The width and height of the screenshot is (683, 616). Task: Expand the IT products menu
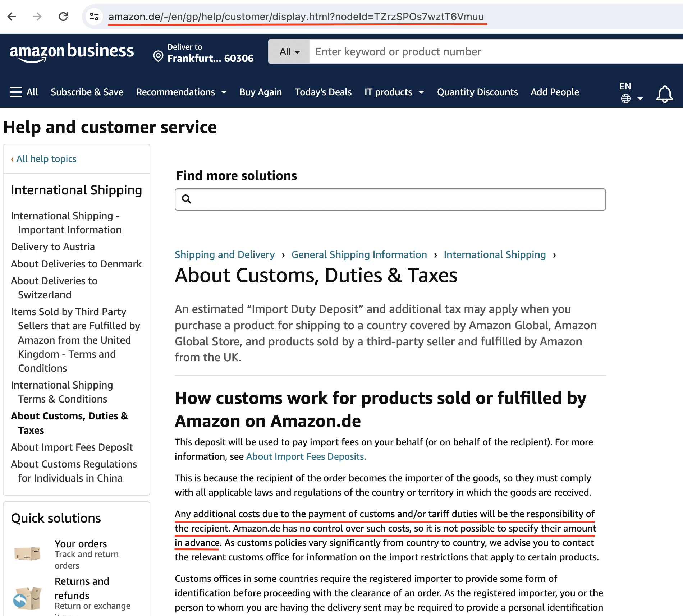pos(394,92)
